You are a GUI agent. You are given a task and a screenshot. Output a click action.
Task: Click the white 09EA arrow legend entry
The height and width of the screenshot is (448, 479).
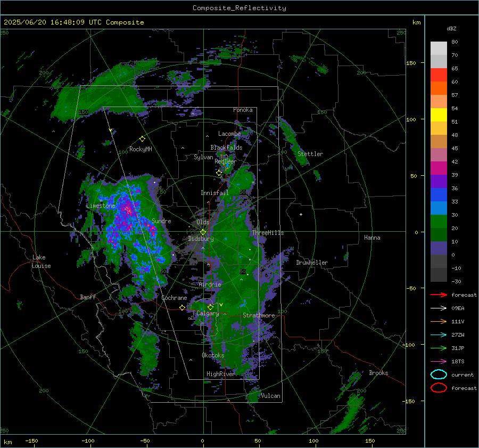(x=439, y=308)
